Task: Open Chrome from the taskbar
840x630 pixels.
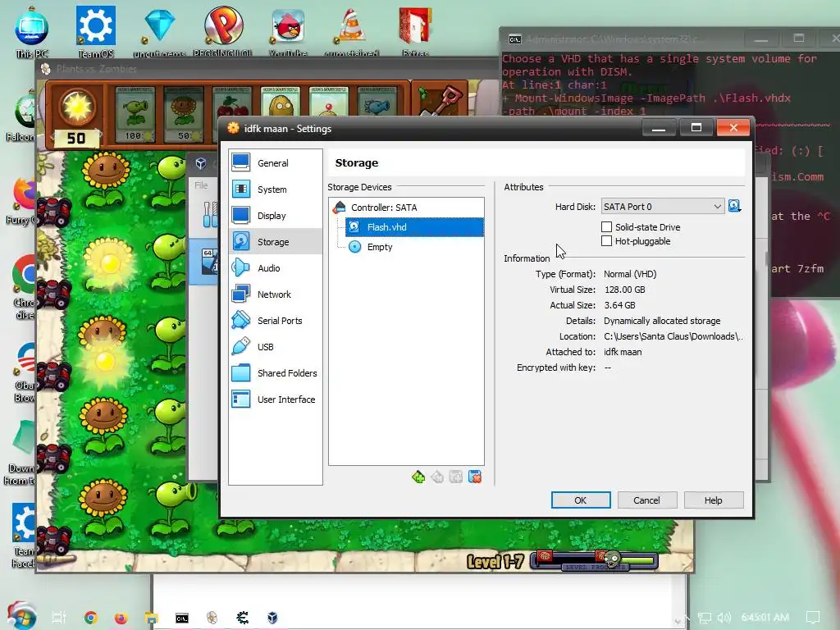Action: tap(90, 618)
